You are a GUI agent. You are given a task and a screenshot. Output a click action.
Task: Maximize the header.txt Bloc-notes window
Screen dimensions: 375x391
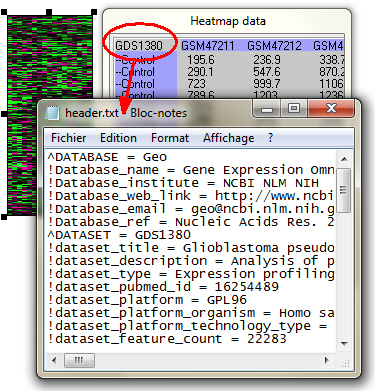click(x=294, y=109)
